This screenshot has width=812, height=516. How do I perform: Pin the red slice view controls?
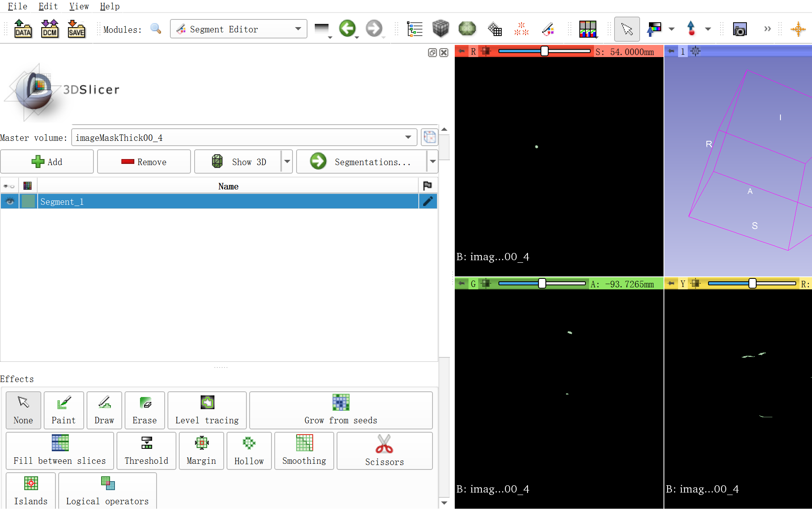(x=461, y=51)
